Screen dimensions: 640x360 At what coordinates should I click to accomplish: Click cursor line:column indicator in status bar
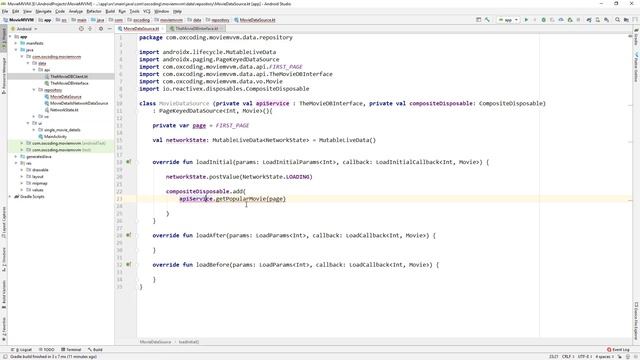pyautogui.click(x=553, y=356)
